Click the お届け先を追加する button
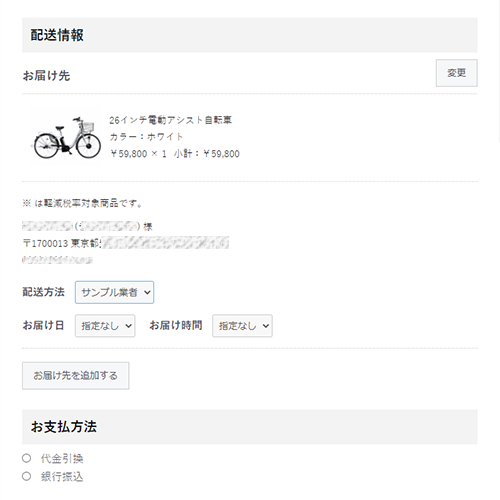The width and height of the screenshot is (500, 500). coord(76,376)
